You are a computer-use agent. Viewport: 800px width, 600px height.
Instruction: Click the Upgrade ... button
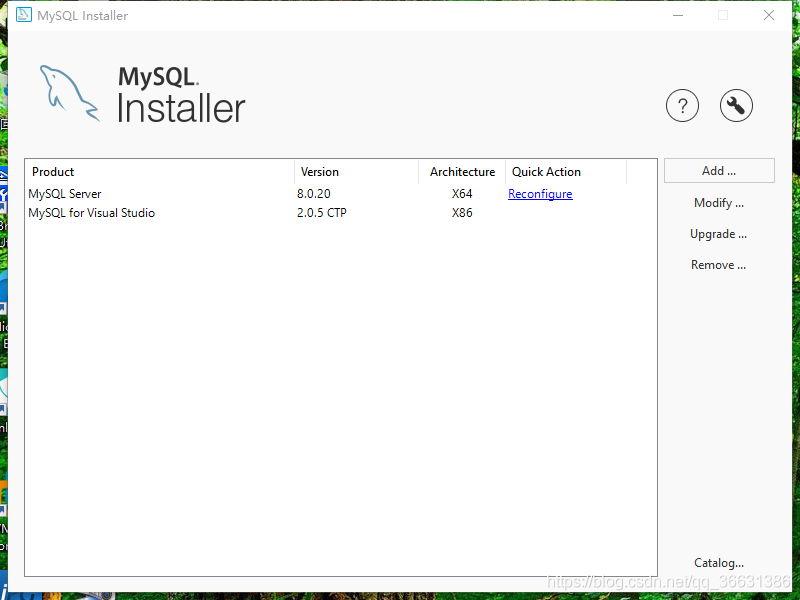(718, 234)
